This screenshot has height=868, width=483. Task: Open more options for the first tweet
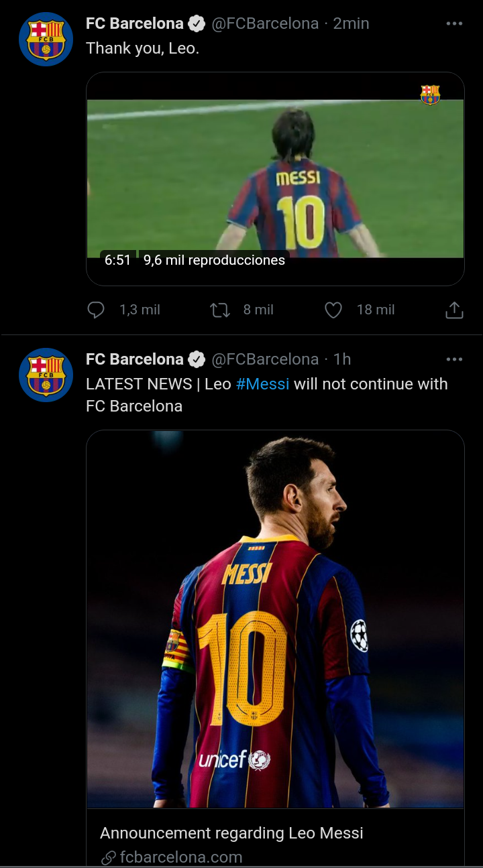tap(454, 23)
